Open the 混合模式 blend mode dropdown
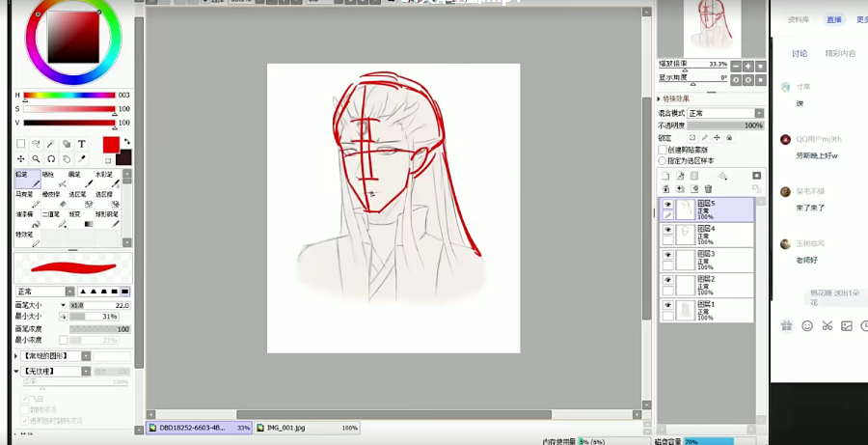868x445 pixels. point(723,114)
